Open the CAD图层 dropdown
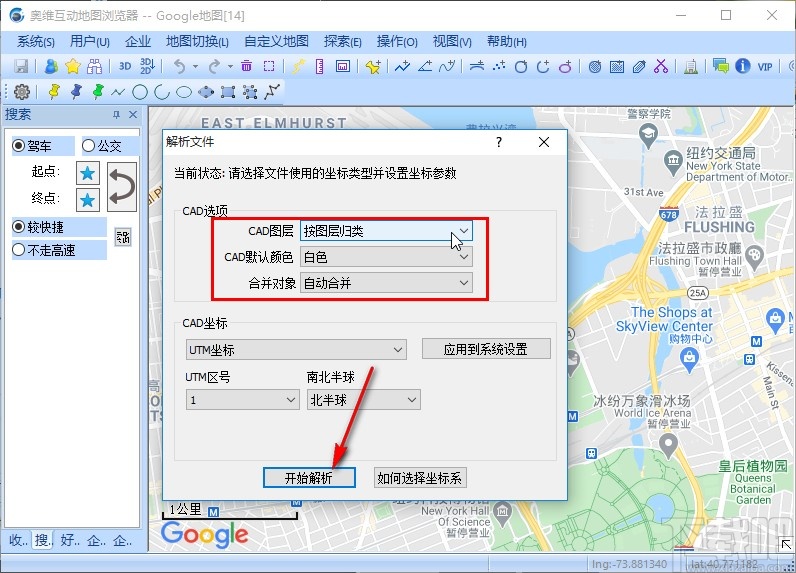Viewport: 796px width, 573px height. click(386, 231)
